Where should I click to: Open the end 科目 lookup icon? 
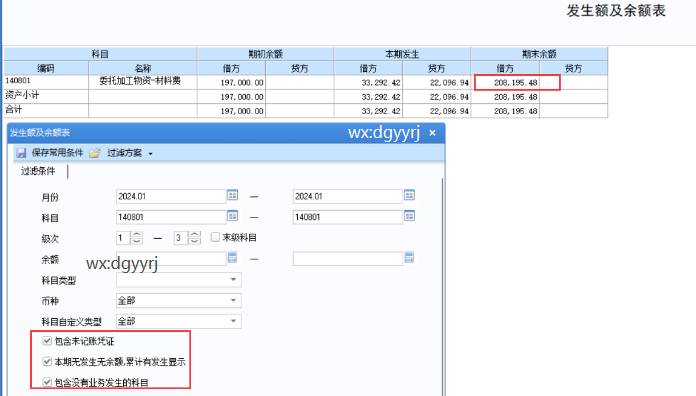tap(409, 216)
